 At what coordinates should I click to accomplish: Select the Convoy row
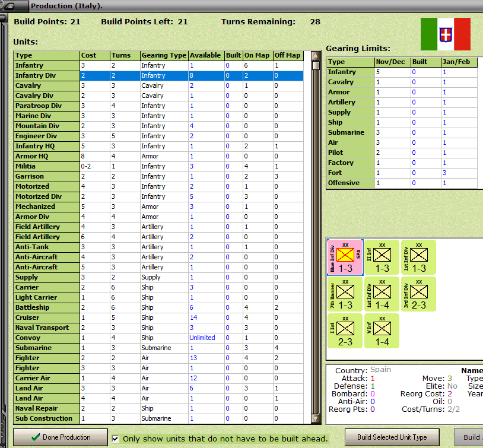(x=159, y=338)
